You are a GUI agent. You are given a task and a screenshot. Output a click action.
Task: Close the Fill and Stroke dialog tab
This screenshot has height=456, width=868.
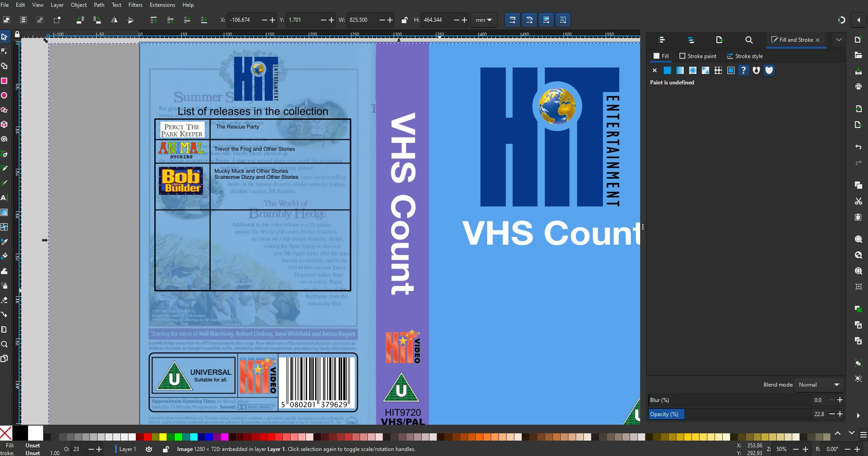(818, 40)
